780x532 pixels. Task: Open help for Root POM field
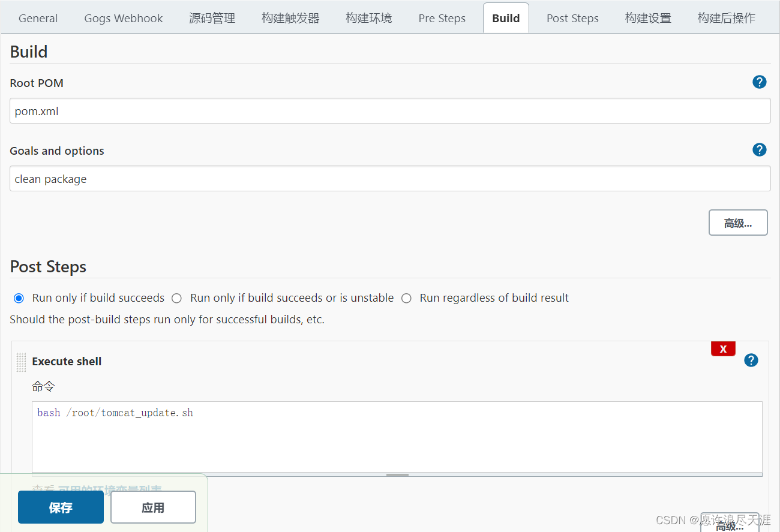(x=760, y=82)
